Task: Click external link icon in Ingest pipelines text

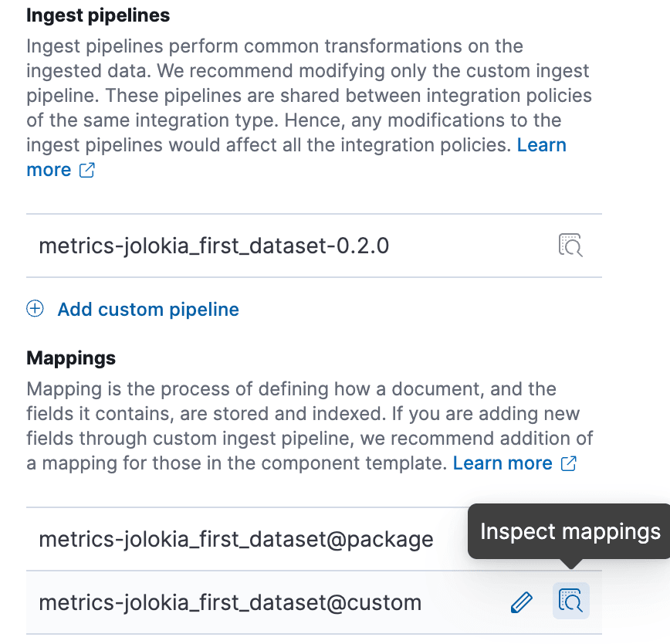Action: pyautogui.click(x=87, y=171)
